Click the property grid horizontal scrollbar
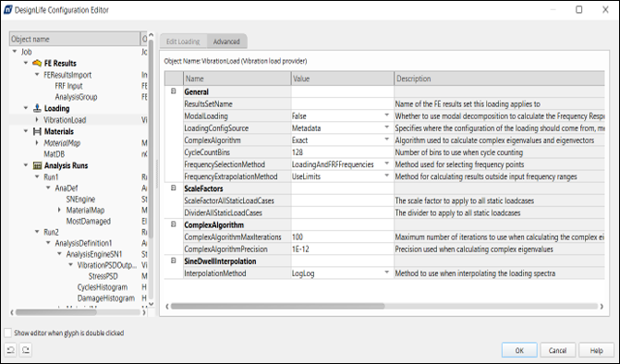This screenshot has width=620, height=364. (x=277, y=307)
